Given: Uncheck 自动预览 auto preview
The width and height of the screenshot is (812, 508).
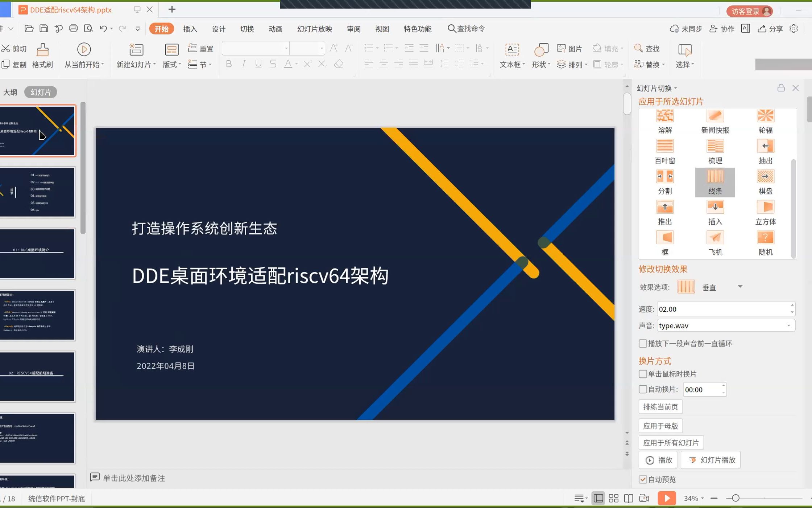Looking at the screenshot, I should click(643, 479).
